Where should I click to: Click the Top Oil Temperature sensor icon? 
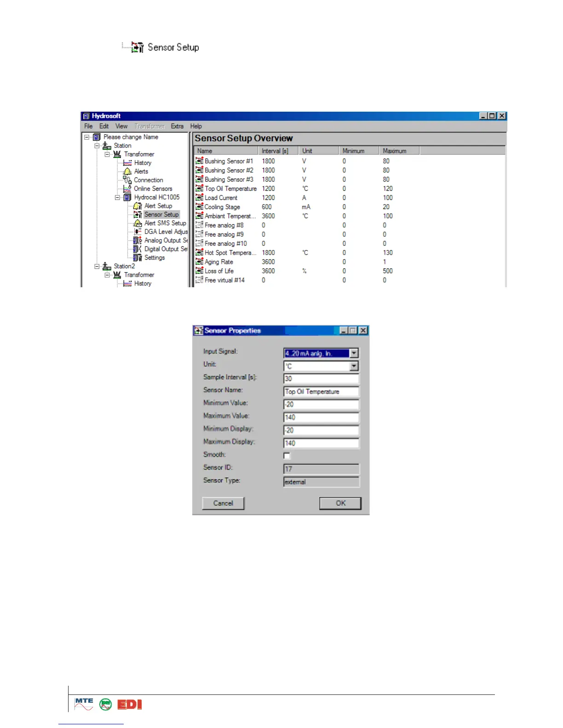click(x=199, y=188)
